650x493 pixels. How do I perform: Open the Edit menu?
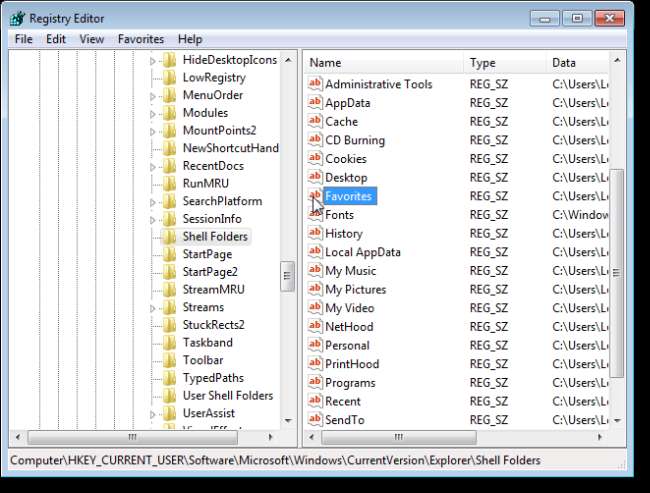56,39
